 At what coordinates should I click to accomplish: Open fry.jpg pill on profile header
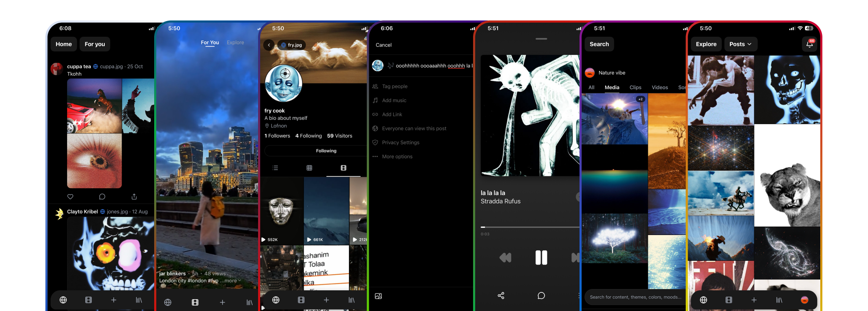pos(292,45)
